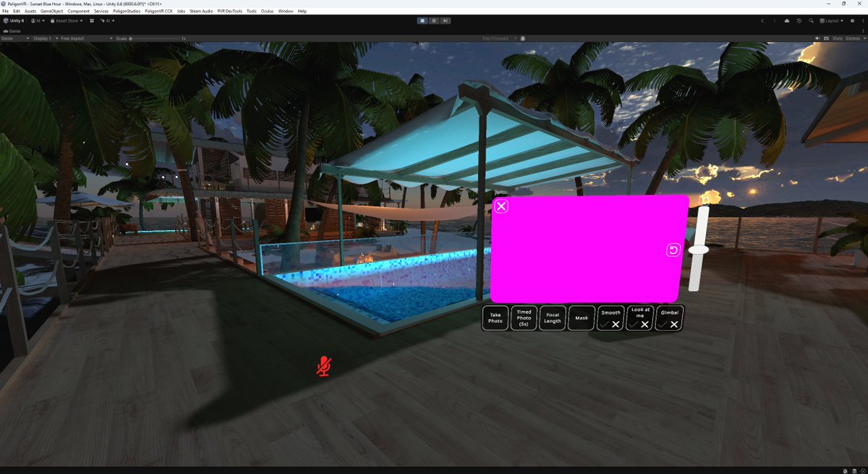
Task: Open the Tools menu
Action: 252,12
